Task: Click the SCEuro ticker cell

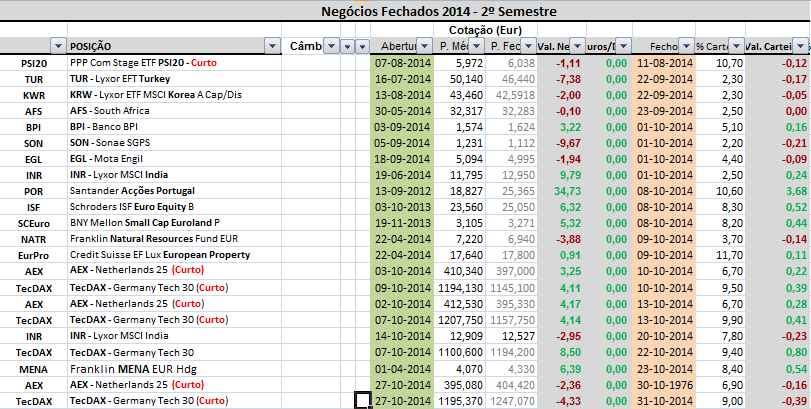Action: tap(34, 224)
